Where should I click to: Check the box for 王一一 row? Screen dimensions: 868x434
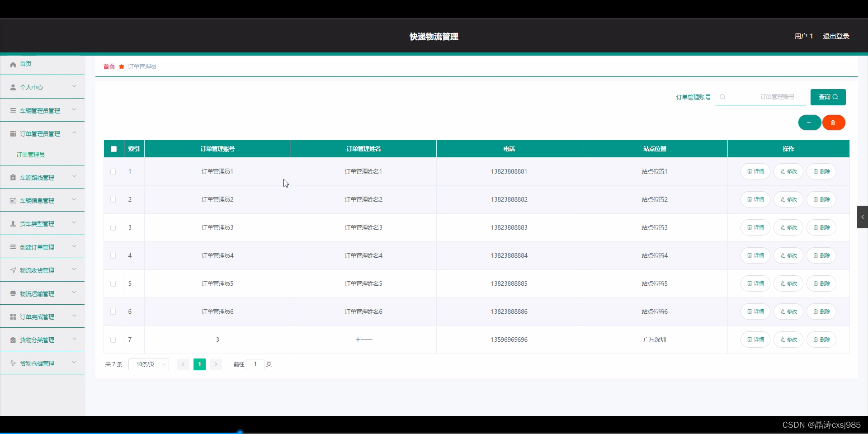[113, 340]
